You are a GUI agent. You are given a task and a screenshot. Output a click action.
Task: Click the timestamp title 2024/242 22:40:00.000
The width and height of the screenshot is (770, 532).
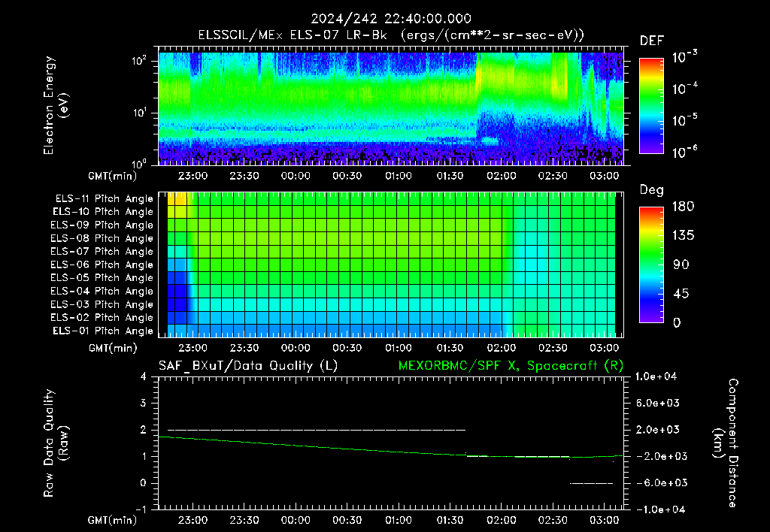[x=391, y=19]
